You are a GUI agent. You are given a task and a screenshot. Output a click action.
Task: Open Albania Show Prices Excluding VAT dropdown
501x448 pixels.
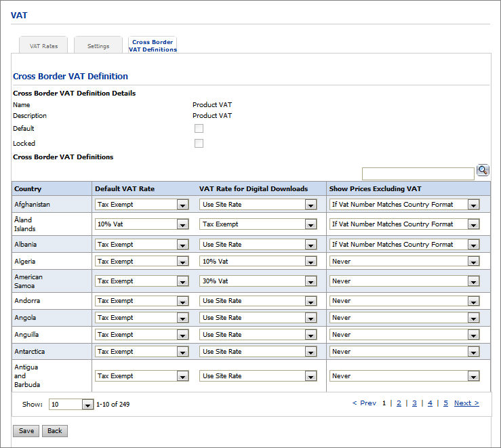tap(404, 245)
